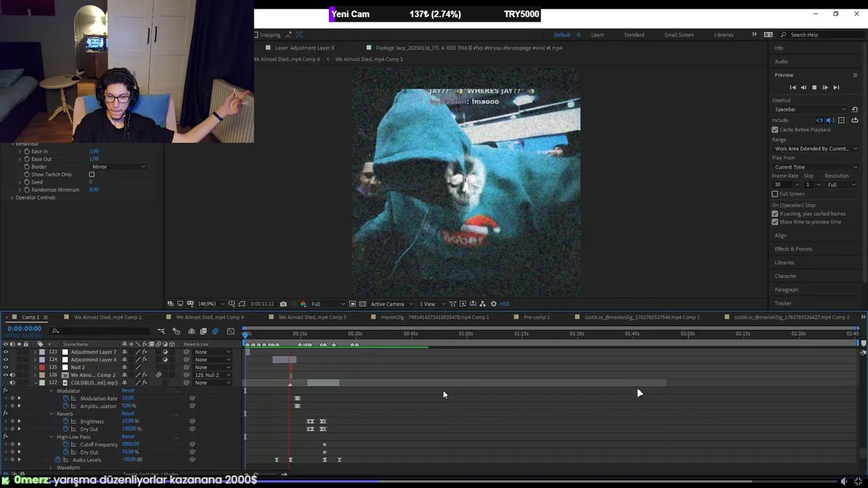Open the Graph Editor
868x488 pixels.
point(231,331)
